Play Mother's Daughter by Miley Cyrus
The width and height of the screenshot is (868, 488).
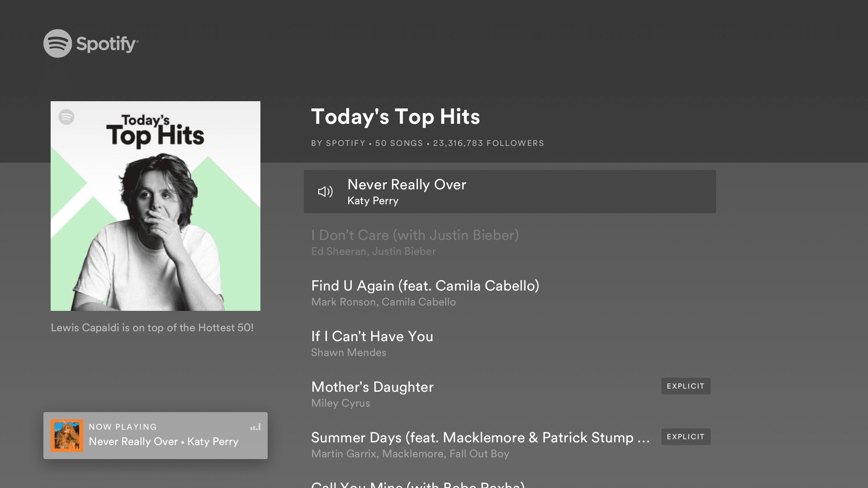point(510,394)
